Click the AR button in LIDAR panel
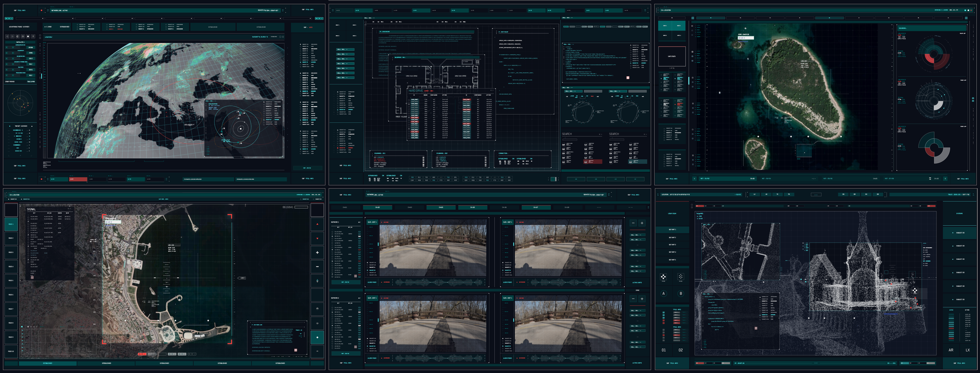 click(951, 350)
